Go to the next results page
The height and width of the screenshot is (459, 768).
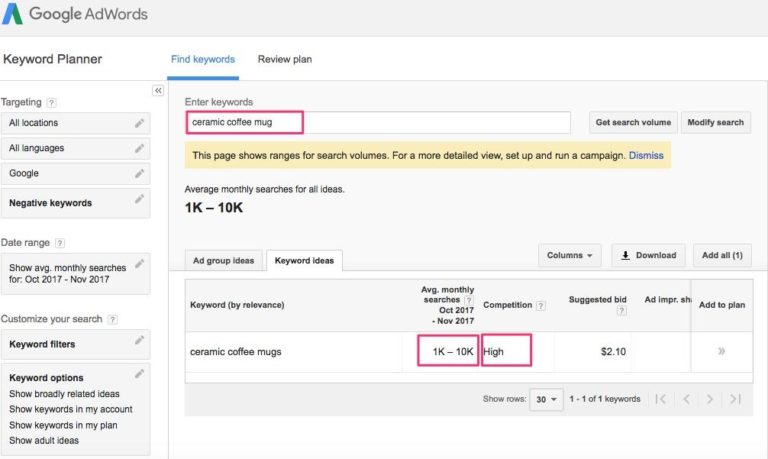coord(711,399)
